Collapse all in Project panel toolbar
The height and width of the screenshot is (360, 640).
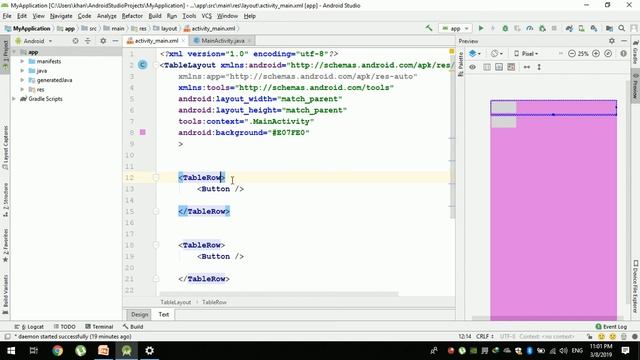(88, 41)
